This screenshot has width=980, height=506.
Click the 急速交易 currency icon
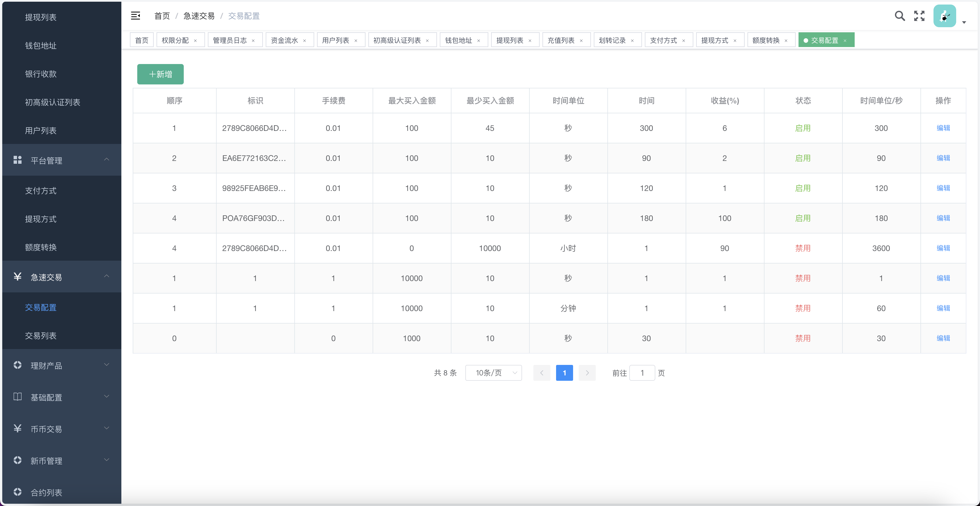click(17, 277)
